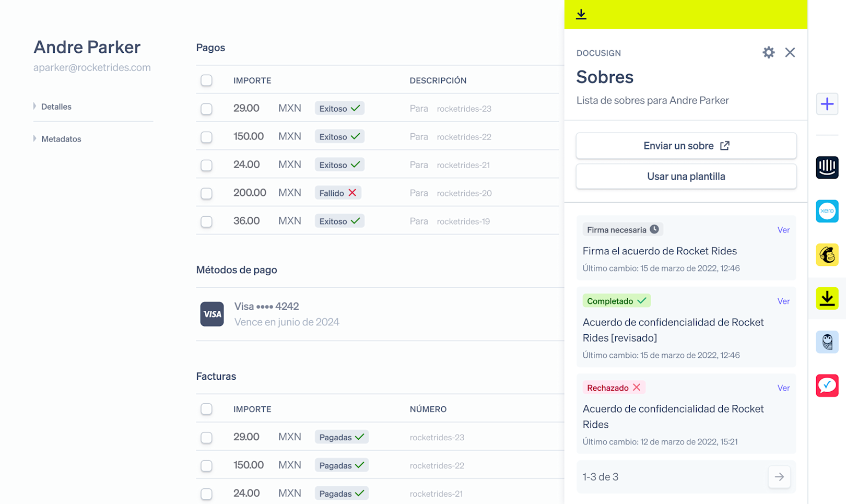Open the Xero app icon
Screen dimensions: 846x504
pos(827,211)
